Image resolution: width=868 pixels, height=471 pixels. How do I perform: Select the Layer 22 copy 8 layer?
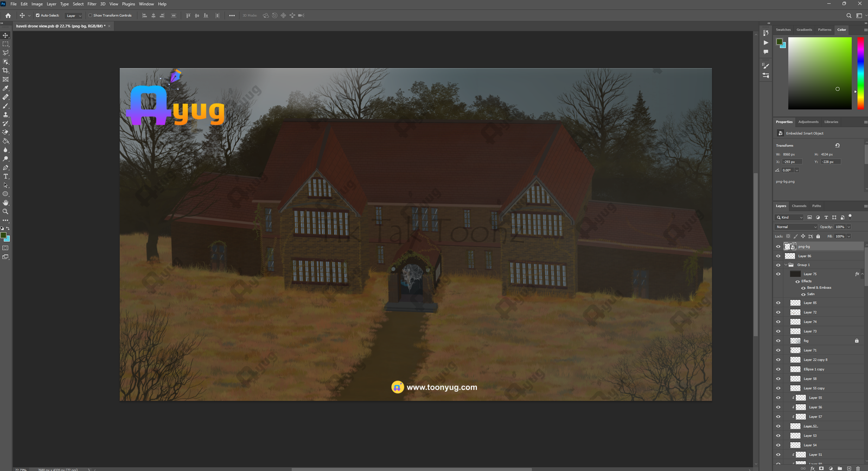pos(815,360)
